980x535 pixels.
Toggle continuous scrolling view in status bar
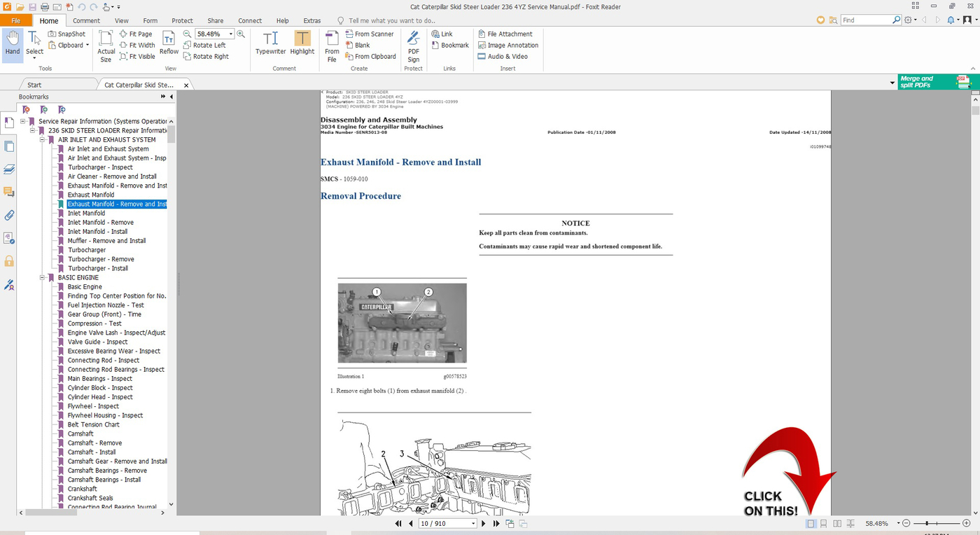tap(823, 523)
